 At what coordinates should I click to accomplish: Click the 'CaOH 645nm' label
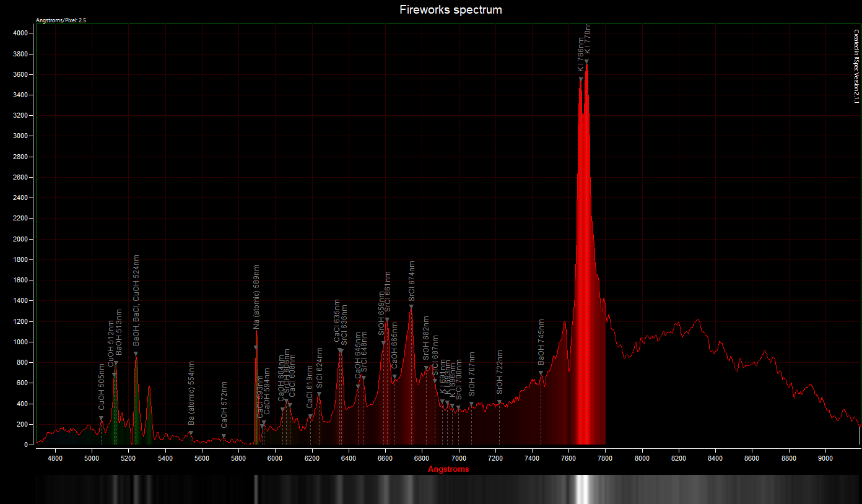coord(358,355)
